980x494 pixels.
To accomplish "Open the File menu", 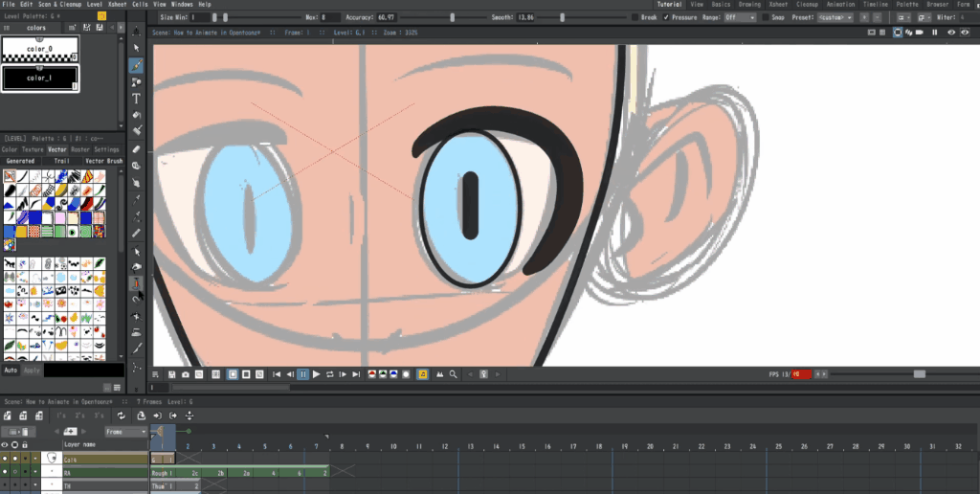I will coord(8,5).
